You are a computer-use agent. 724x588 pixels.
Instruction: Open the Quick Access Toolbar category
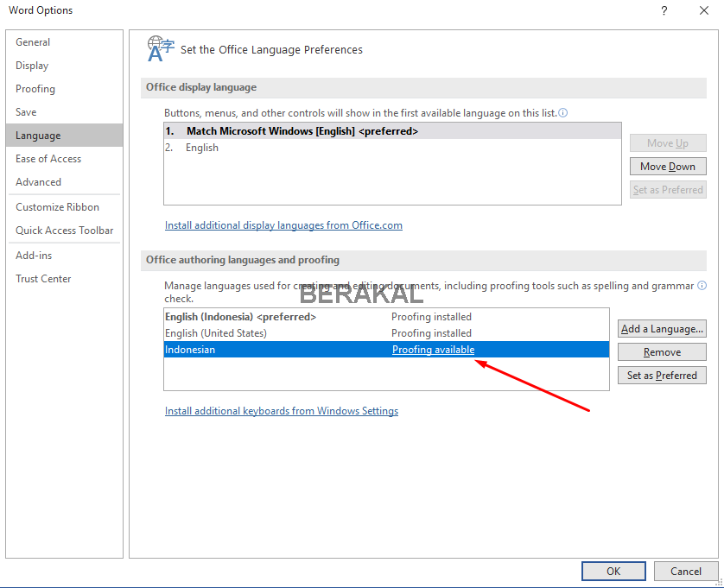pos(64,231)
